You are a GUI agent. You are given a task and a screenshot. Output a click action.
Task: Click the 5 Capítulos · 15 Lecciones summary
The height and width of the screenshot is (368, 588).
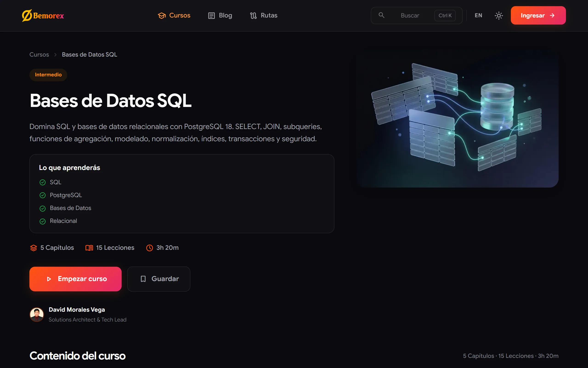(x=511, y=356)
